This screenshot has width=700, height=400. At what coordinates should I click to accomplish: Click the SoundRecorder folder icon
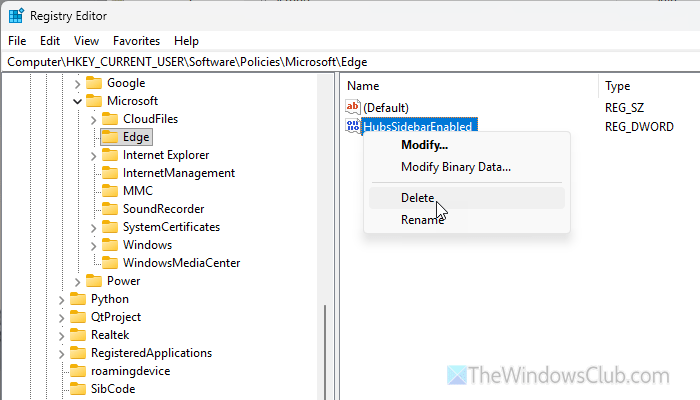coord(110,209)
